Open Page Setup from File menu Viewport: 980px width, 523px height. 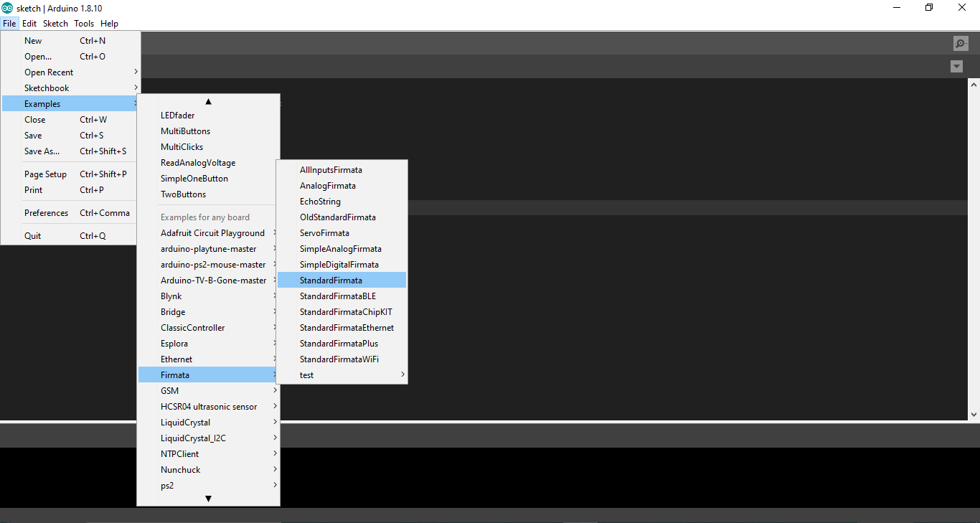(x=70, y=174)
